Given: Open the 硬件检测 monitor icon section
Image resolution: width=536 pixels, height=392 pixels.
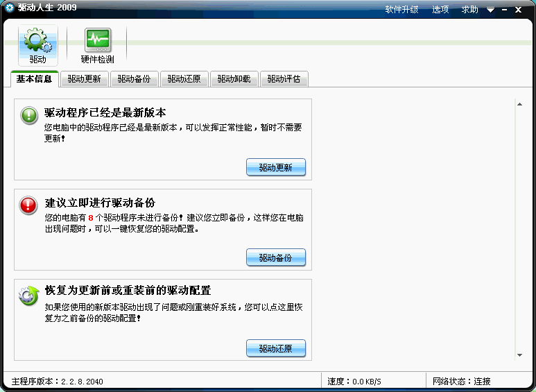Looking at the screenshot, I should [98, 46].
